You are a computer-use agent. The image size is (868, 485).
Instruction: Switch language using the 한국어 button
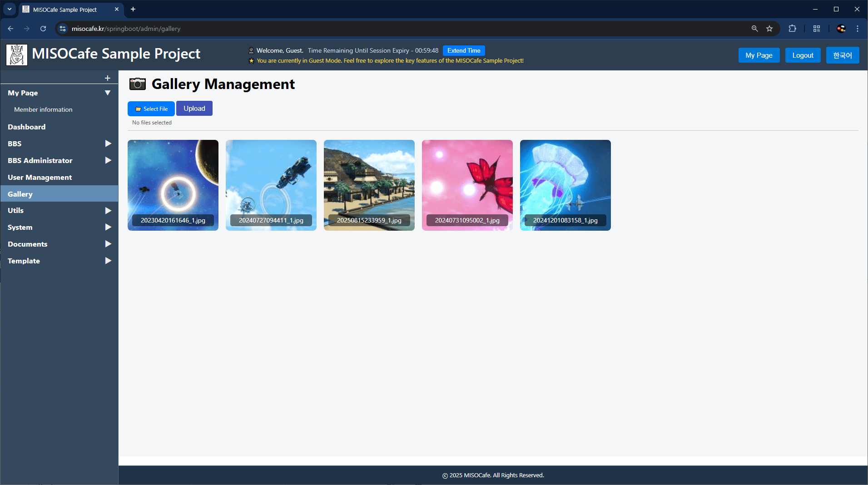843,55
